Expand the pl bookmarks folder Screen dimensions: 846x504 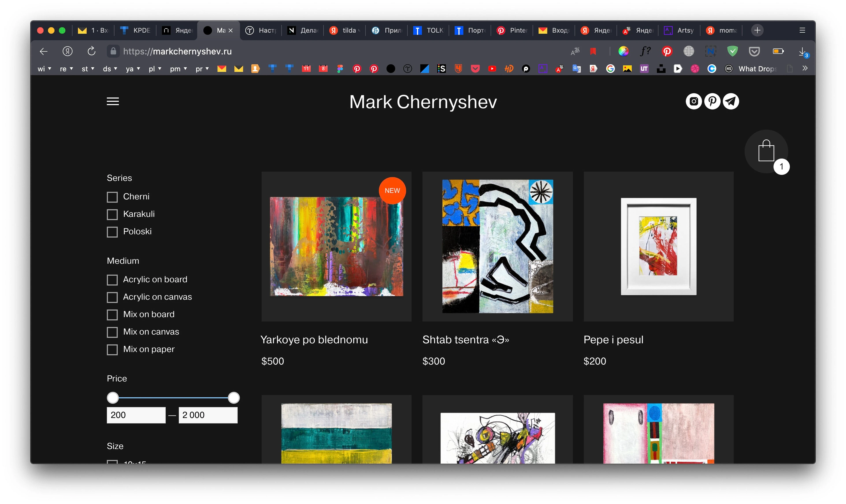click(155, 69)
